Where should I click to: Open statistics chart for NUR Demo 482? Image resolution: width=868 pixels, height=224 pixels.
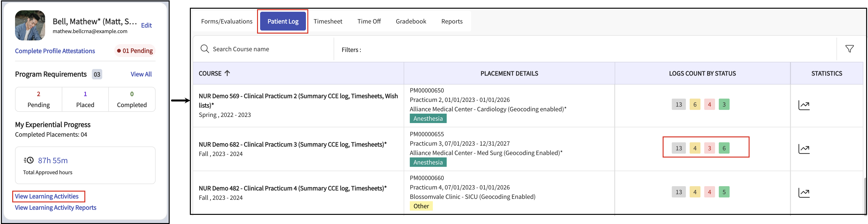804,192
